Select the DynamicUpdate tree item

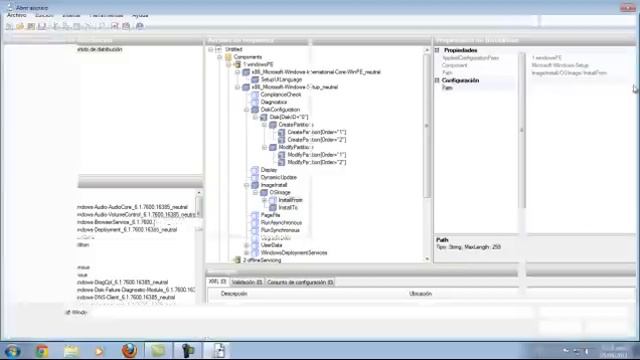pyautogui.click(x=278, y=178)
